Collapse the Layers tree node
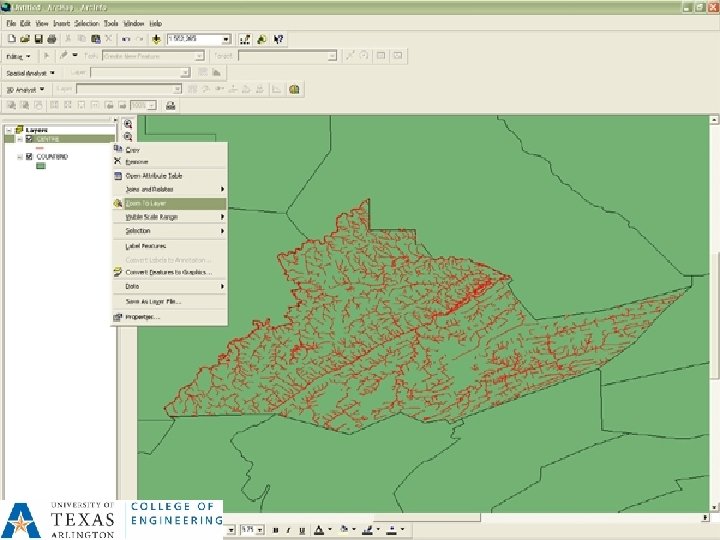 point(8,130)
